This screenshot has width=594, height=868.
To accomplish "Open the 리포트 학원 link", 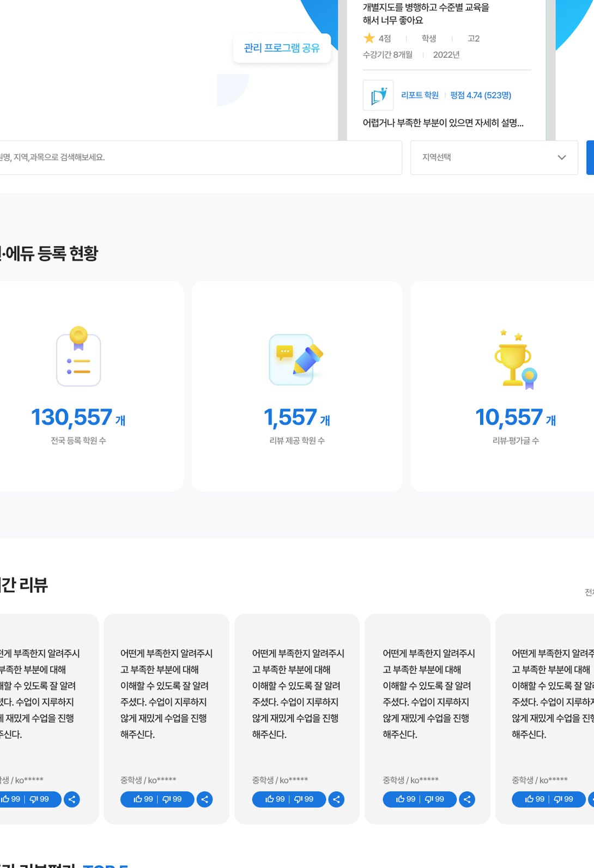I will (420, 95).
